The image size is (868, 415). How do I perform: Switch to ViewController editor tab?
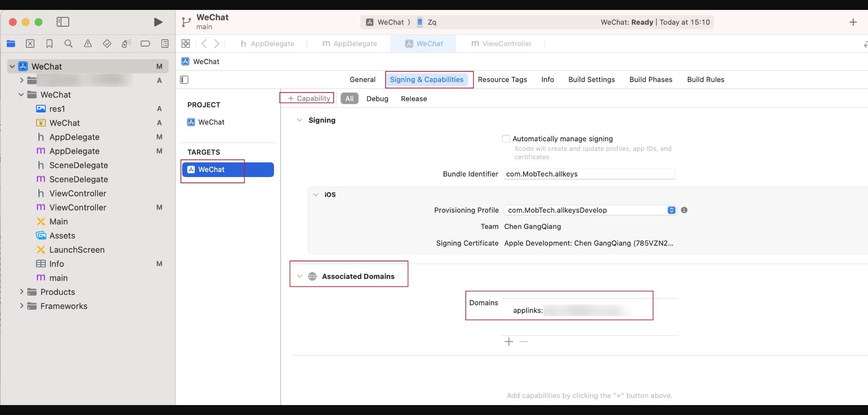501,44
